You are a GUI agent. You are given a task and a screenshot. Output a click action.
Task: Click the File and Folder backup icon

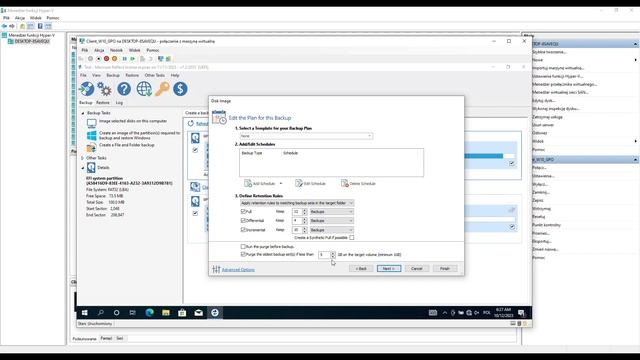click(91, 147)
